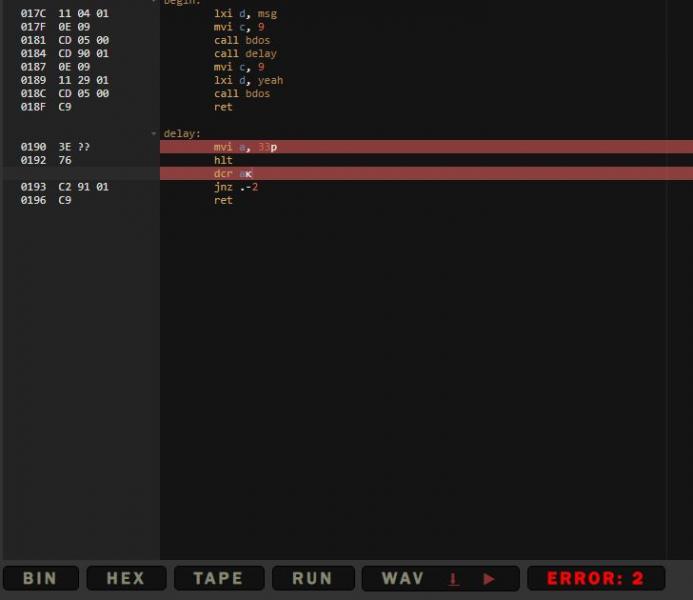The height and width of the screenshot is (600, 693).
Task: Click address 017C in hex listing
Action: tap(33, 14)
